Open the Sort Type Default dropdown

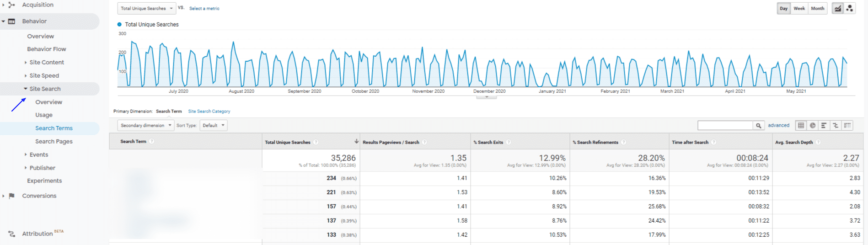(214, 125)
